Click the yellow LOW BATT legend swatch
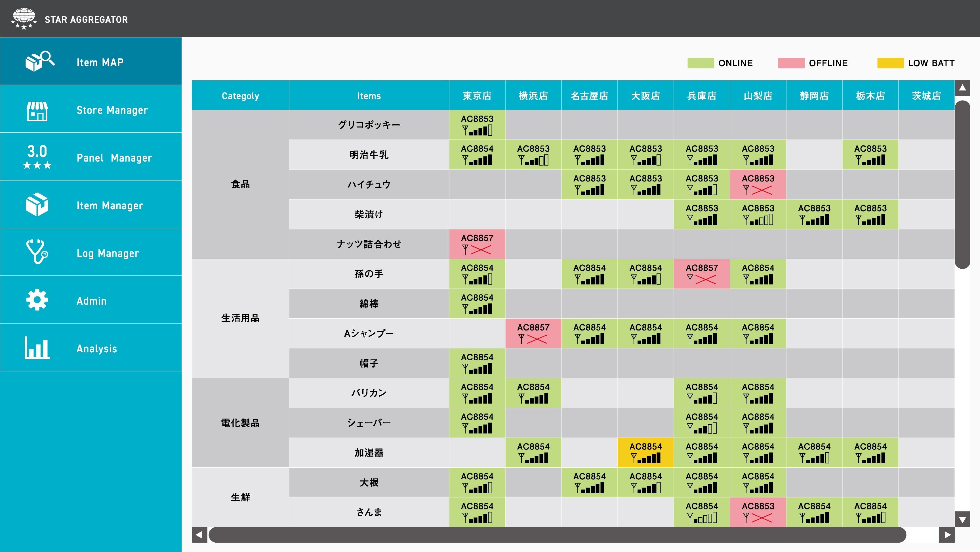This screenshot has height=552, width=980. (x=890, y=63)
